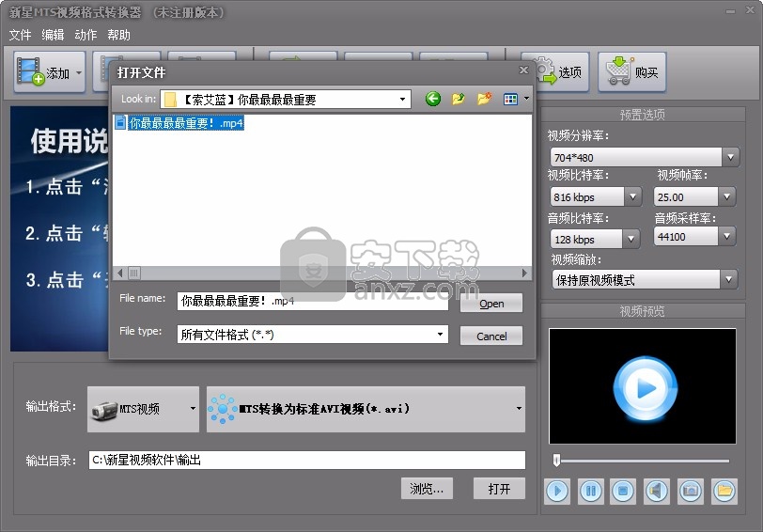Screen dimensions: 763x532
Task: Click the 浏览... browse button
Action: [x=427, y=488]
